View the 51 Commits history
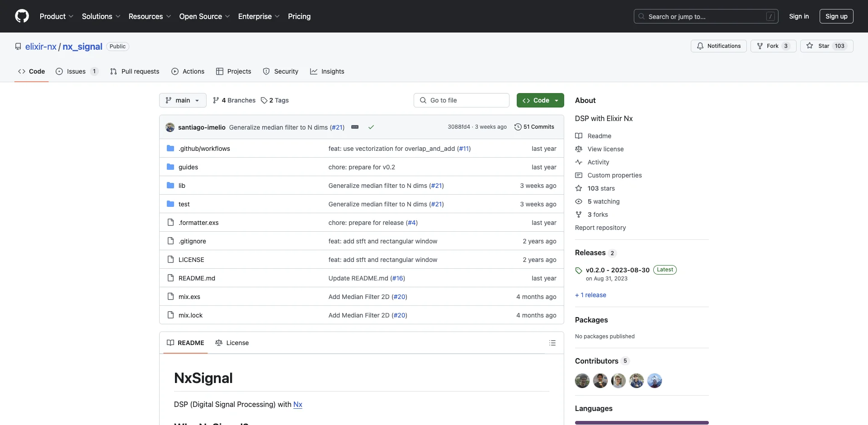The width and height of the screenshot is (868, 425). coord(534,127)
